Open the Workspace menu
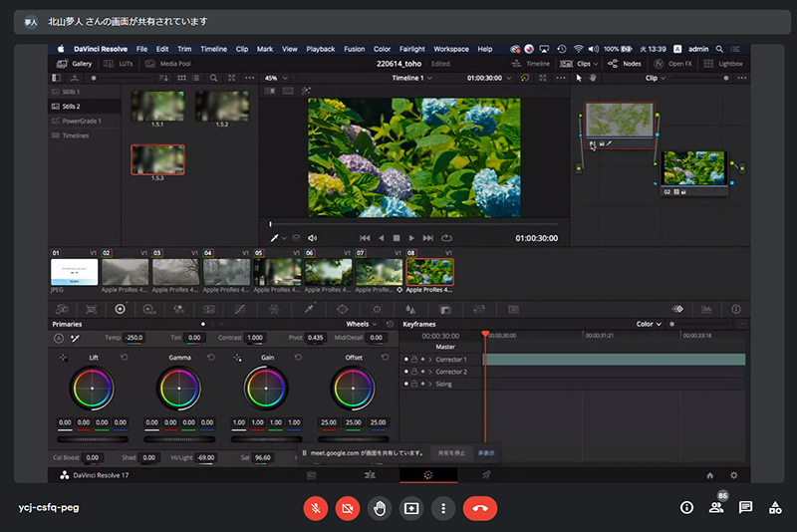 [x=451, y=49]
